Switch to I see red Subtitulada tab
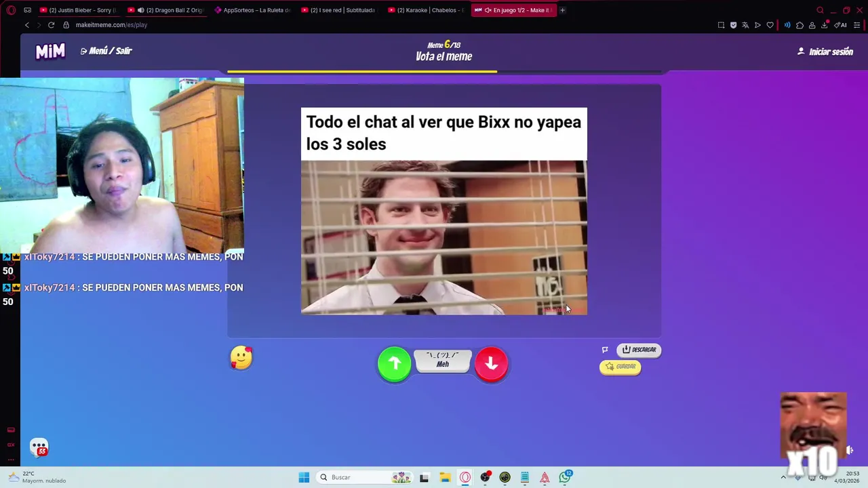Viewport: 868px width, 488px height. (339, 10)
